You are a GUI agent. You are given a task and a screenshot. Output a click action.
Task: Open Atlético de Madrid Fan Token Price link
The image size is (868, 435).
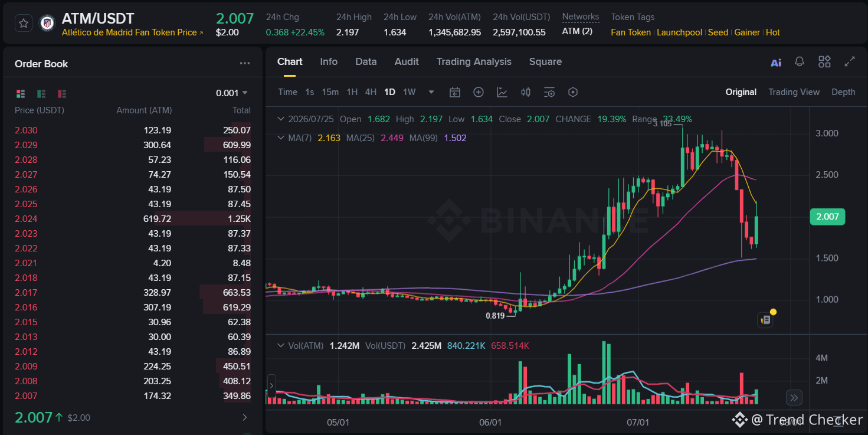pyautogui.click(x=132, y=32)
